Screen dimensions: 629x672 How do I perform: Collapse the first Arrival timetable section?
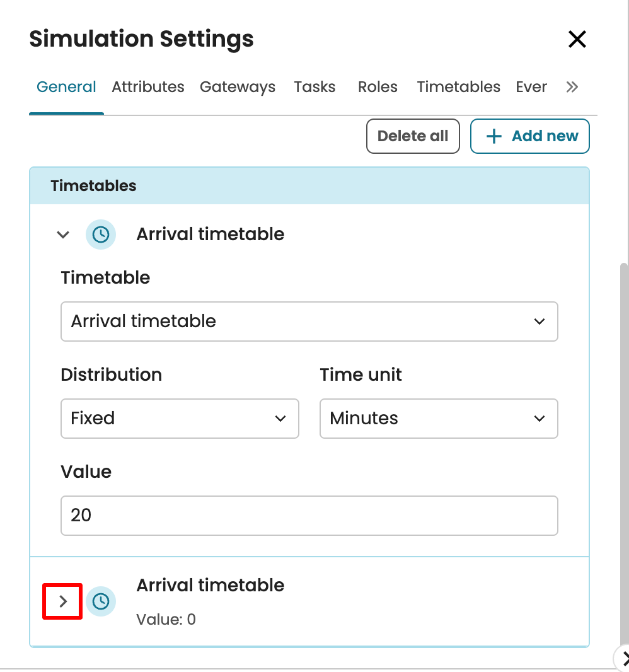(63, 235)
